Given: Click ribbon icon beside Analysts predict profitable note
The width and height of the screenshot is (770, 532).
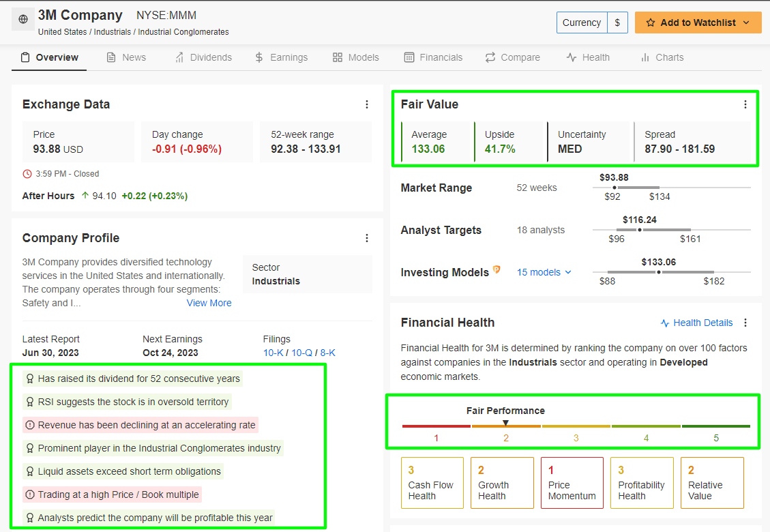Looking at the screenshot, I should click(30, 518).
